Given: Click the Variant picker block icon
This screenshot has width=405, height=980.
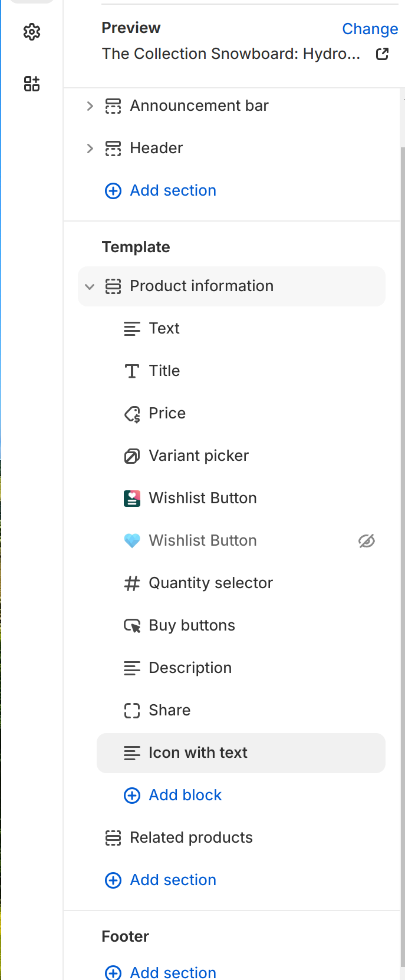Looking at the screenshot, I should (x=132, y=456).
